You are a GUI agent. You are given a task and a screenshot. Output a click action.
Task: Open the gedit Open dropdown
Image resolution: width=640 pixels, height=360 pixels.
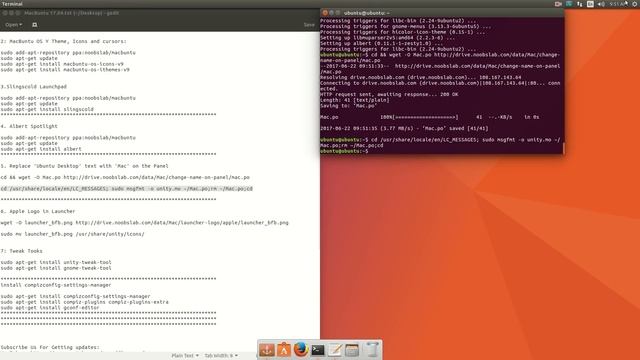pyautogui.click(x=13, y=25)
